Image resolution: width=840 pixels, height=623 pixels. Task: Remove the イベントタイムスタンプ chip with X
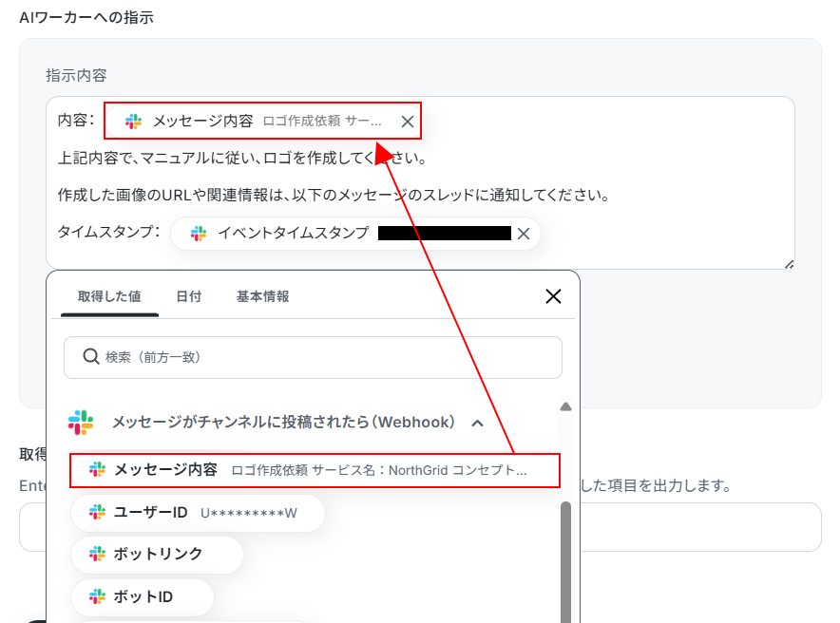(x=524, y=234)
